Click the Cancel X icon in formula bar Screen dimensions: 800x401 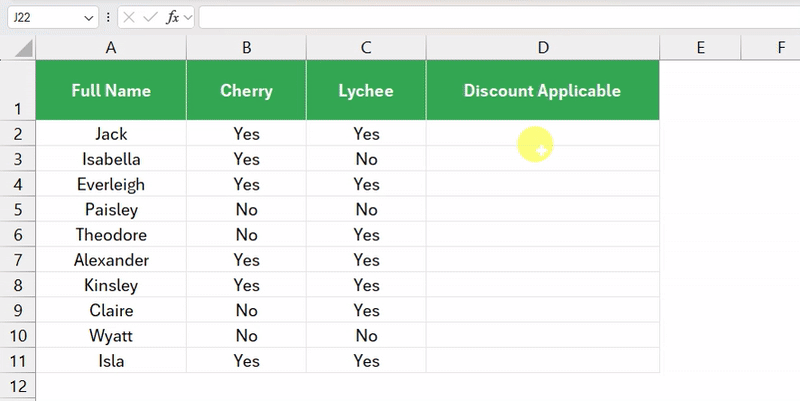coord(129,18)
